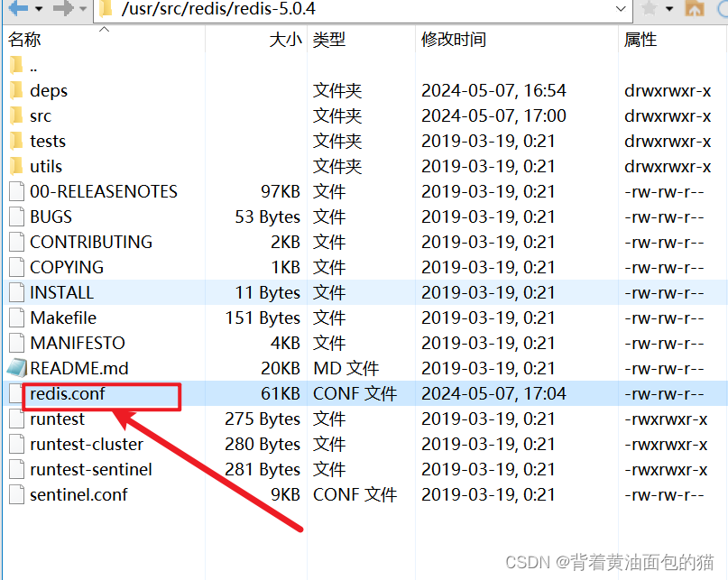
Task: Select the utils folder icon
Action: [16, 166]
